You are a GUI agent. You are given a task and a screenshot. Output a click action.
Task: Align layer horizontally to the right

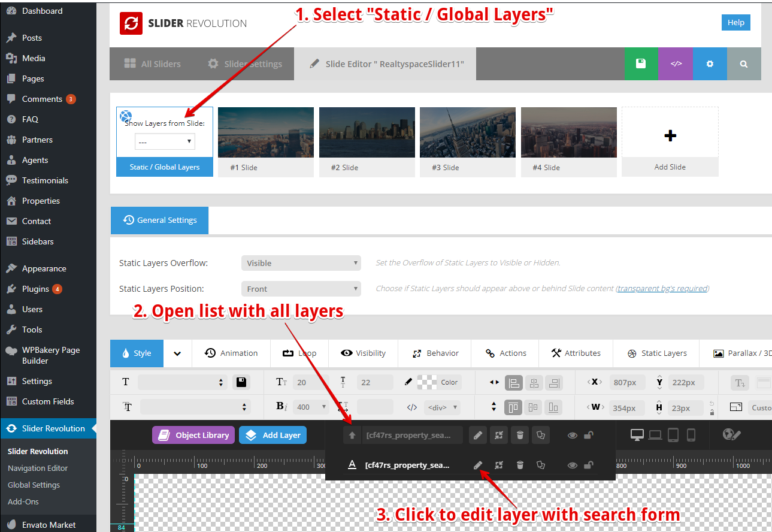coord(553,382)
